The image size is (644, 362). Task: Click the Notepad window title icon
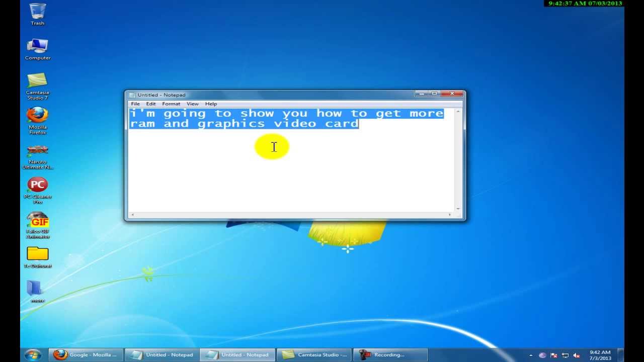point(132,95)
